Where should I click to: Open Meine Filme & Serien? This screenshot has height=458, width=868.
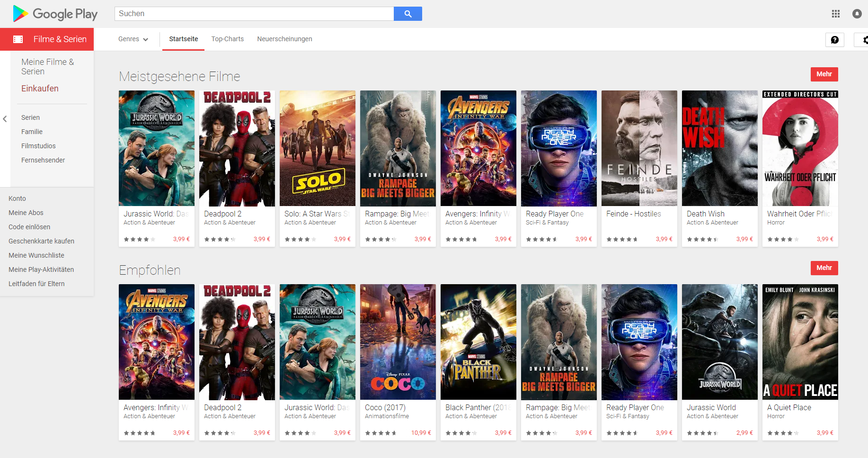[47, 67]
